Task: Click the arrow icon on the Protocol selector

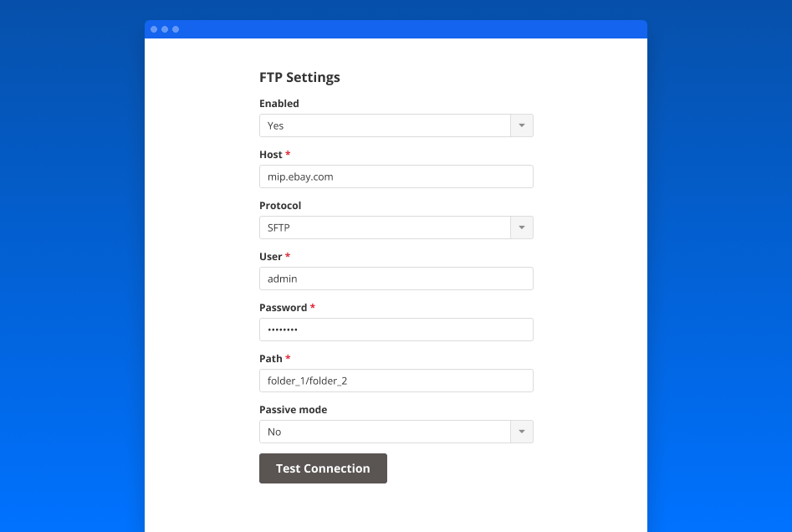Action: click(521, 227)
